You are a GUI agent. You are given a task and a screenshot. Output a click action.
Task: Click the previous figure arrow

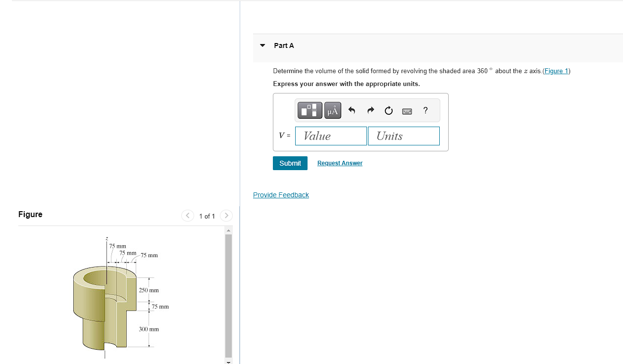[x=187, y=216]
